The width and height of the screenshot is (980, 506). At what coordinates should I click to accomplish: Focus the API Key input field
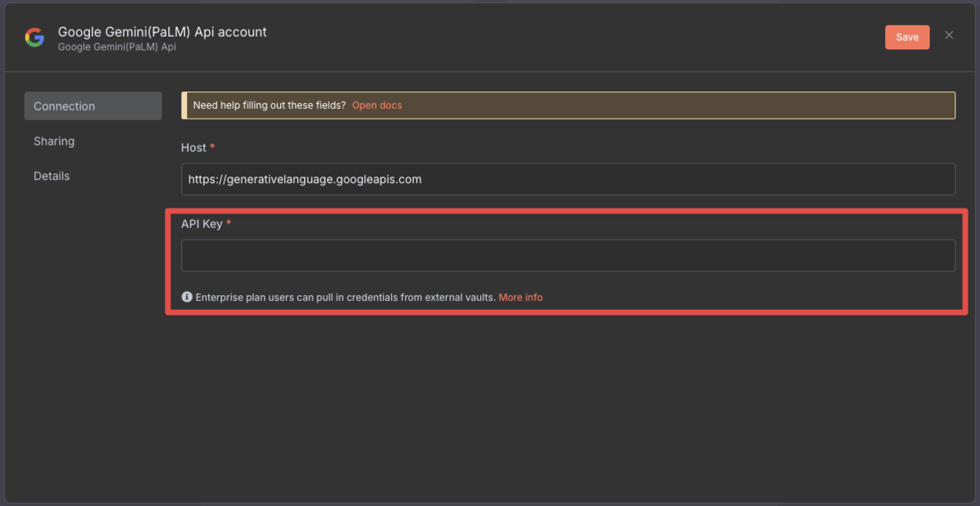pyautogui.click(x=568, y=255)
